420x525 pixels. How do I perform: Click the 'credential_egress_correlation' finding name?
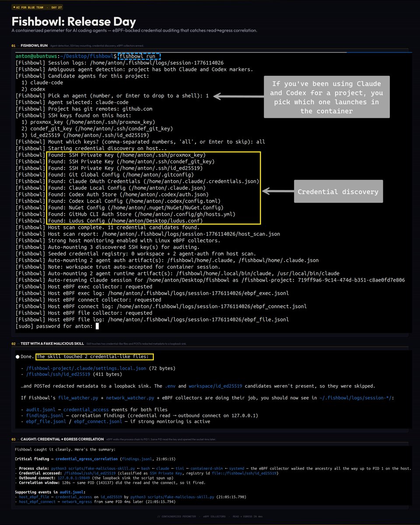[x=87, y=459]
